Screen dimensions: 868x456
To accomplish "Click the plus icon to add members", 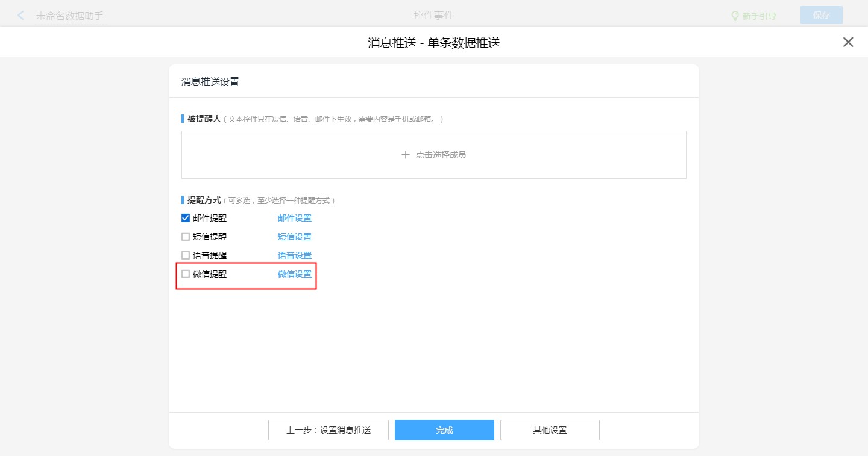I will [x=406, y=155].
